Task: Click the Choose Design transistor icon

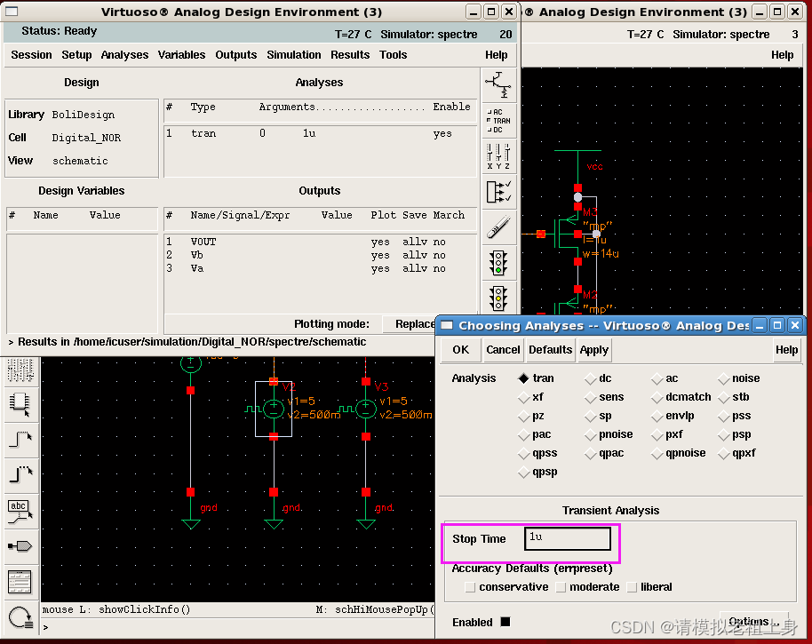Action: (499, 85)
